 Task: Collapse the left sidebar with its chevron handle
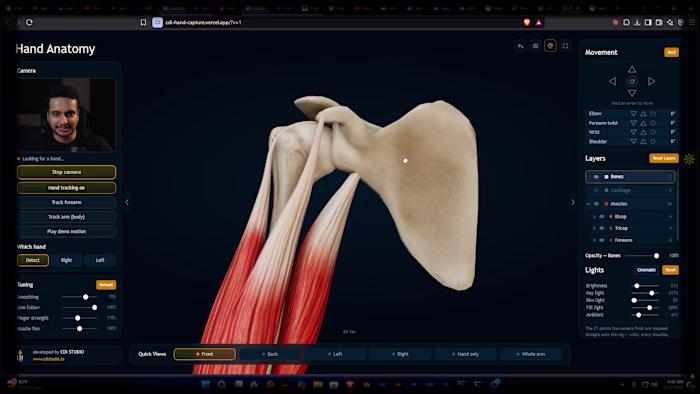pos(127,202)
